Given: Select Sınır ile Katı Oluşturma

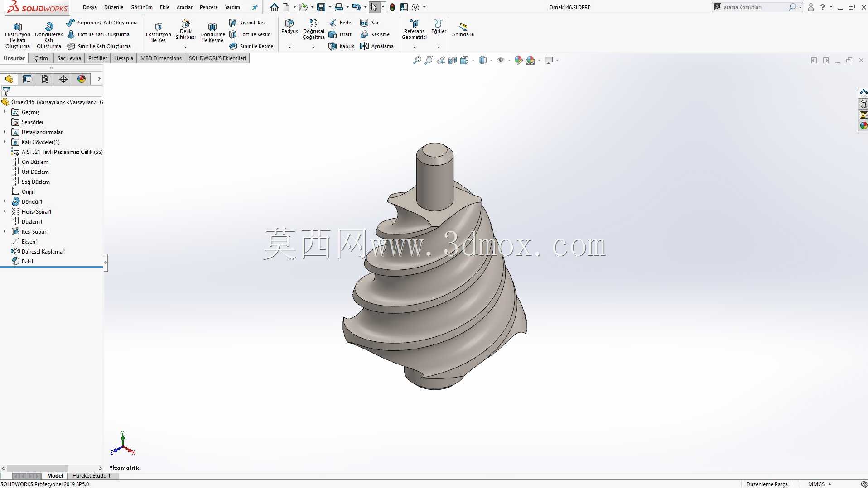Looking at the screenshot, I should 99,46.
